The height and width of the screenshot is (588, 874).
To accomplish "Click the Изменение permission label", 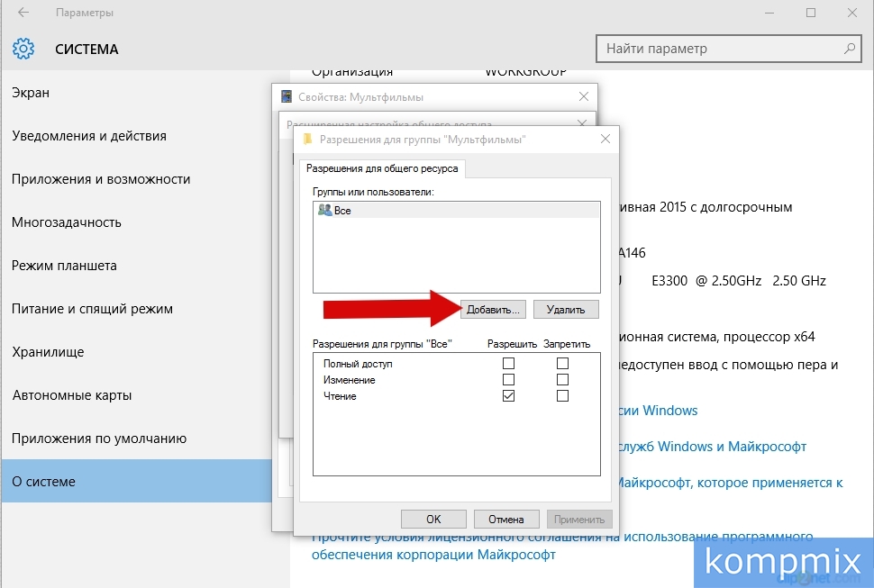I will coord(350,380).
